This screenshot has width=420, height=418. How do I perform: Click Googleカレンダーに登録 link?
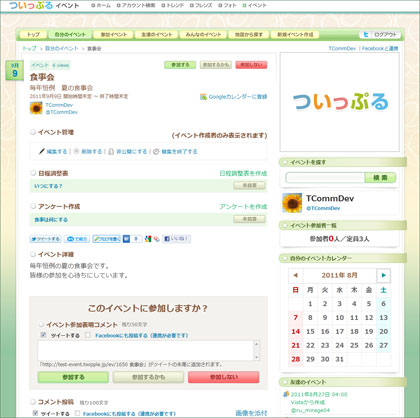pyautogui.click(x=238, y=97)
